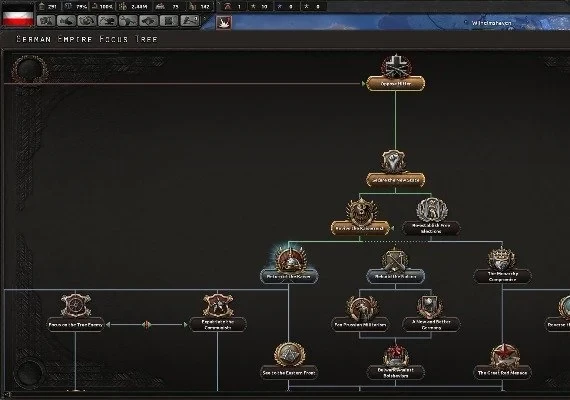
Task: Open the Research screen button
Action: [x=66, y=20]
